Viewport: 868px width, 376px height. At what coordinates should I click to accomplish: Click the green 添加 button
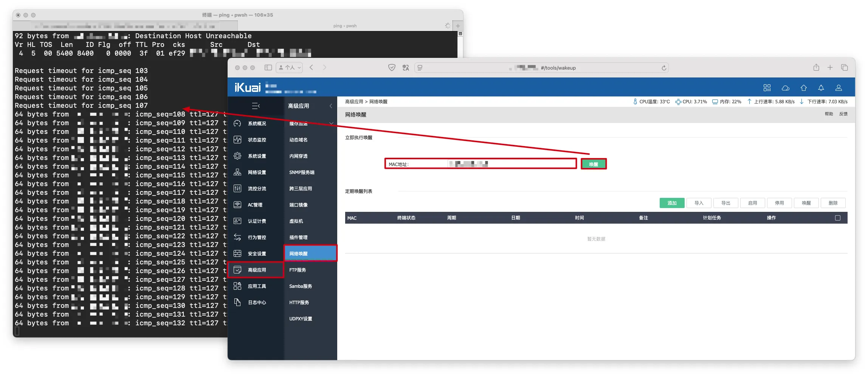coord(672,203)
